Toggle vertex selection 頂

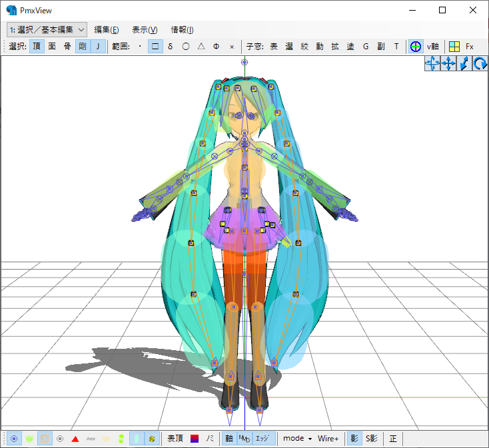click(37, 47)
